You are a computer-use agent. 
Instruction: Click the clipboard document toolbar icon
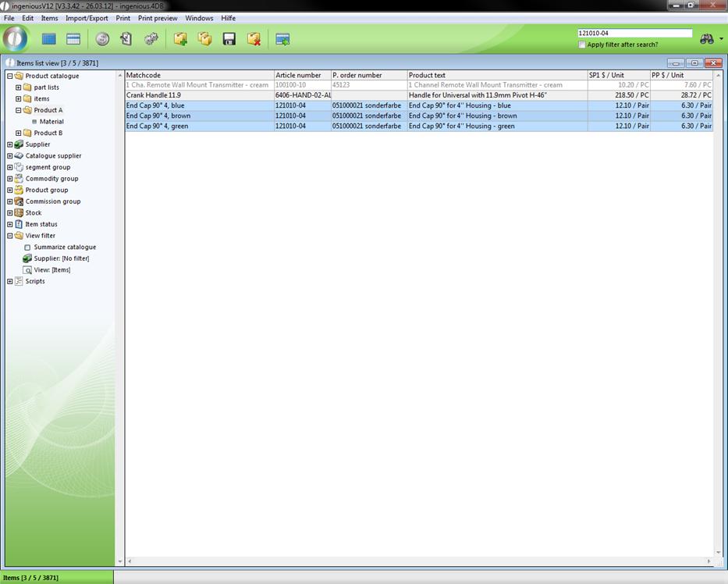tap(126, 39)
